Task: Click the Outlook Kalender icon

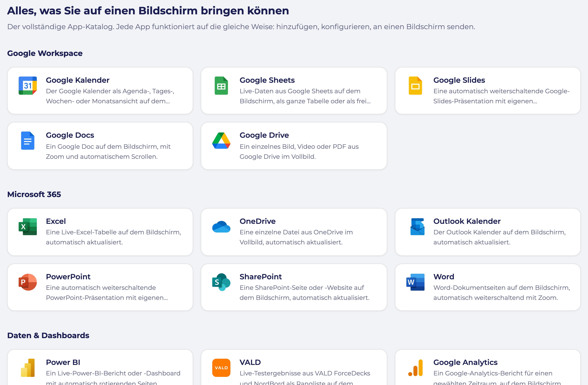Action: pos(417,227)
